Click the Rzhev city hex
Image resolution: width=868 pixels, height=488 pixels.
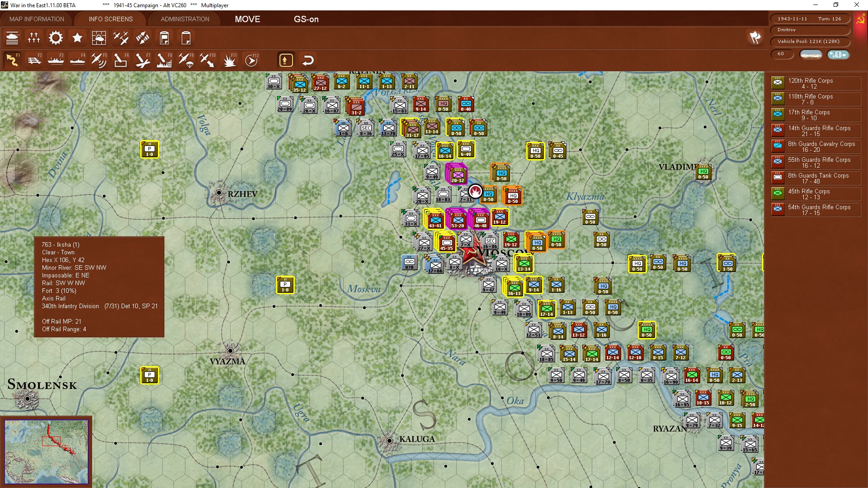click(x=219, y=193)
